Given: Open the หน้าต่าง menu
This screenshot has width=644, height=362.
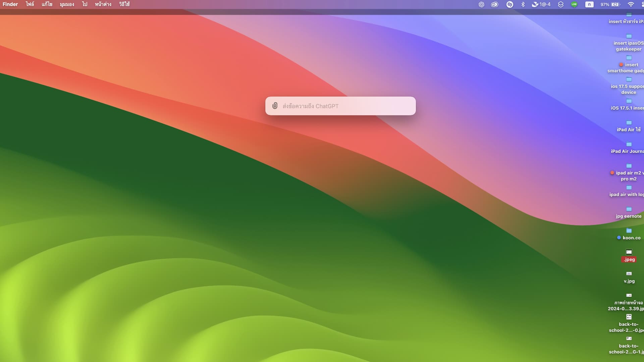Looking at the screenshot, I should click(x=103, y=4).
